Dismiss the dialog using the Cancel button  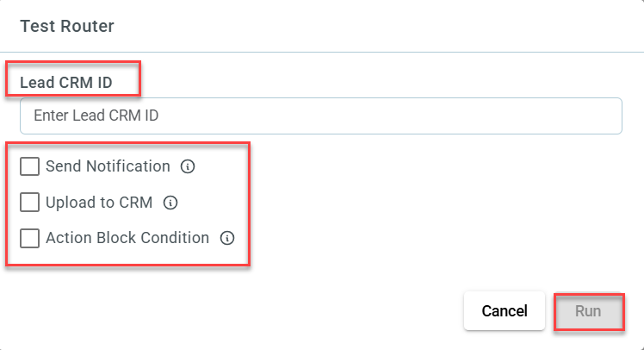coord(505,311)
